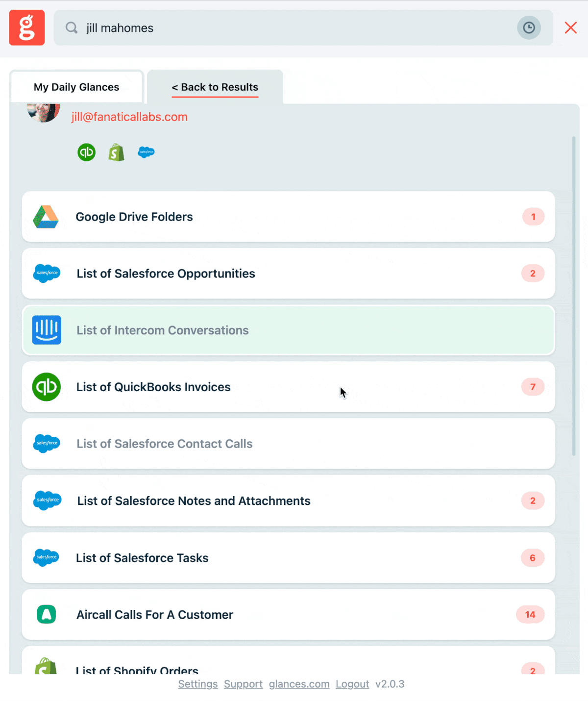Click count badge 6 on Salesforce Tasks
Image resolution: width=588 pixels, height=701 pixels.
pos(533,558)
